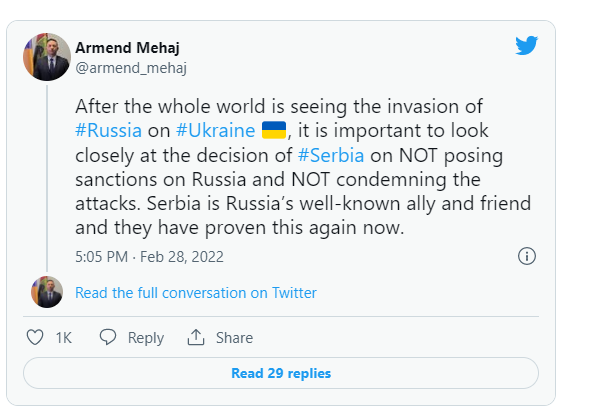Click small avatar beside full conversation link

(47, 292)
